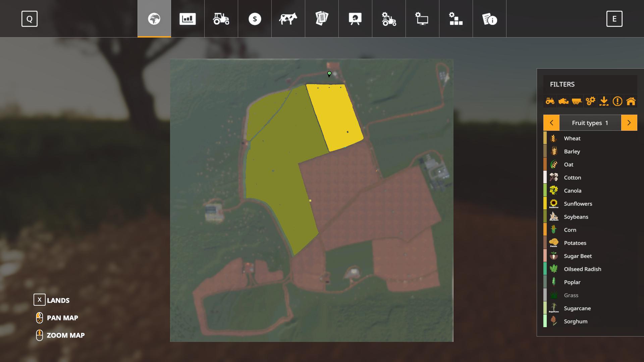This screenshot has height=362, width=644.
Task: Open the finances dollar icon tab
Action: pos(255,19)
